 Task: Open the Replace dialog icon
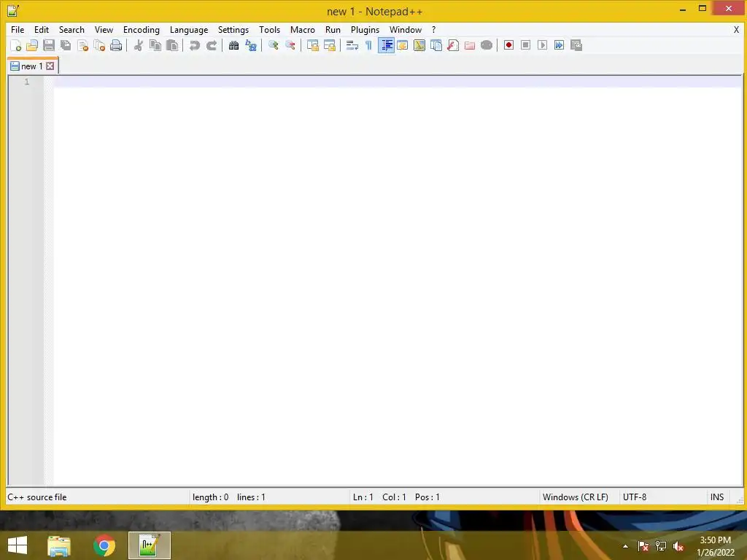tap(251, 45)
